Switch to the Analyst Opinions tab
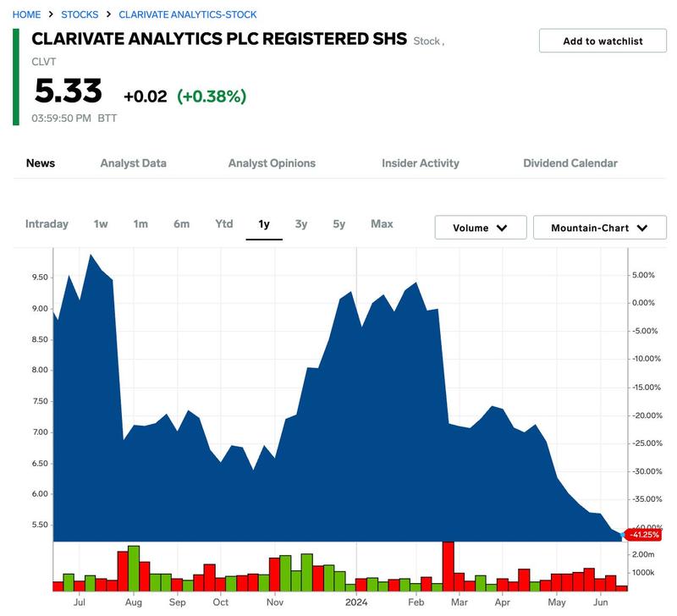This screenshot has height=616, width=677. tap(272, 163)
